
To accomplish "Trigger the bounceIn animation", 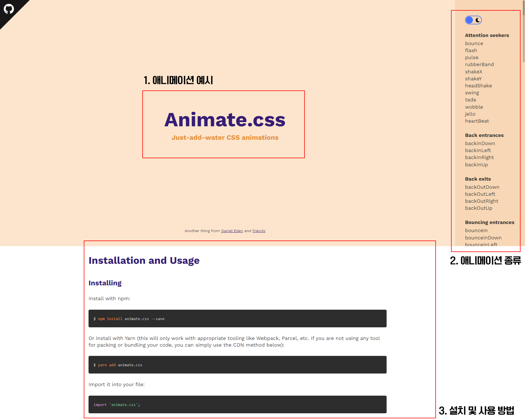I will [476, 230].
